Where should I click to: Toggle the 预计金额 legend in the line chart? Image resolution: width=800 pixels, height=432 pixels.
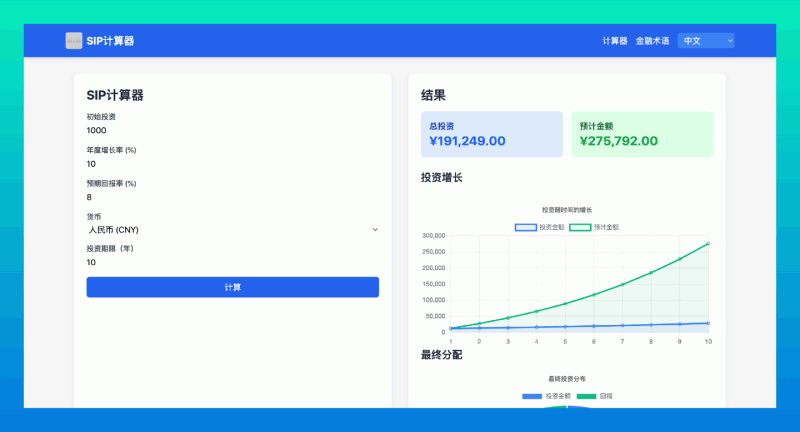click(x=594, y=227)
